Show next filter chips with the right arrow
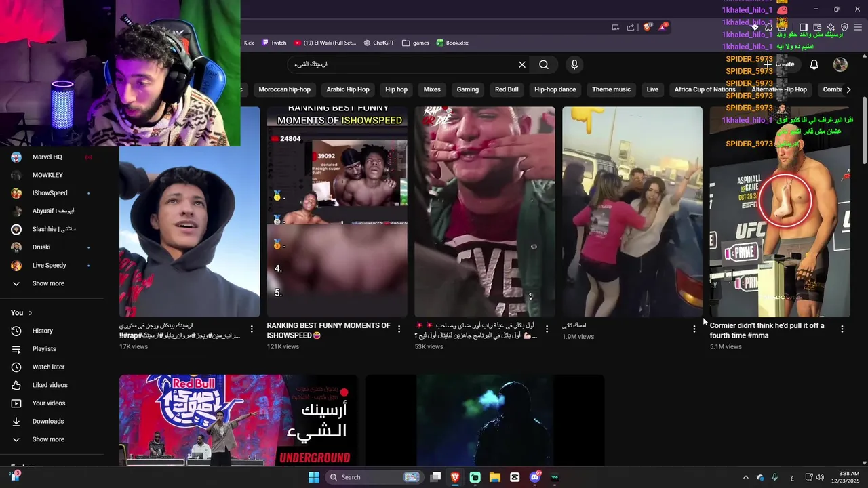The height and width of the screenshot is (488, 868). (x=848, y=89)
